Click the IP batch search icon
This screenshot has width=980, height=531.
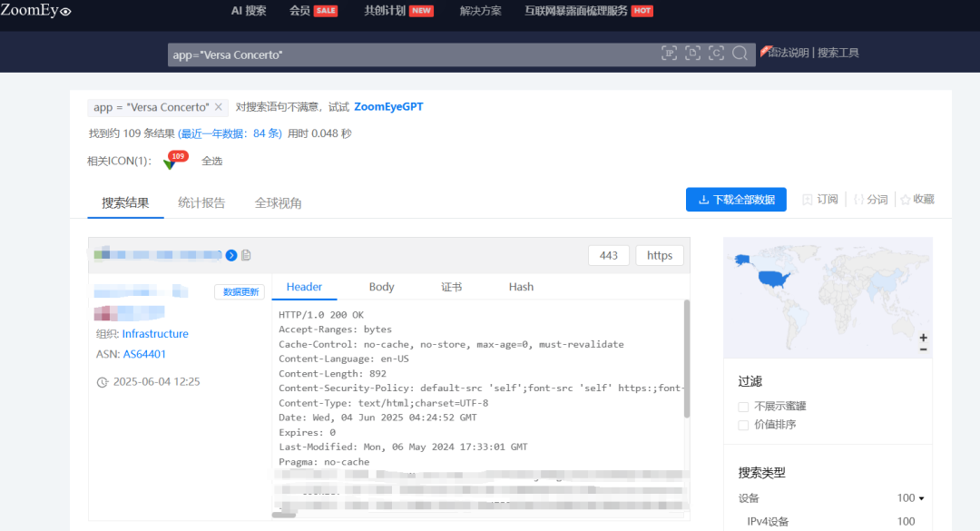click(669, 54)
